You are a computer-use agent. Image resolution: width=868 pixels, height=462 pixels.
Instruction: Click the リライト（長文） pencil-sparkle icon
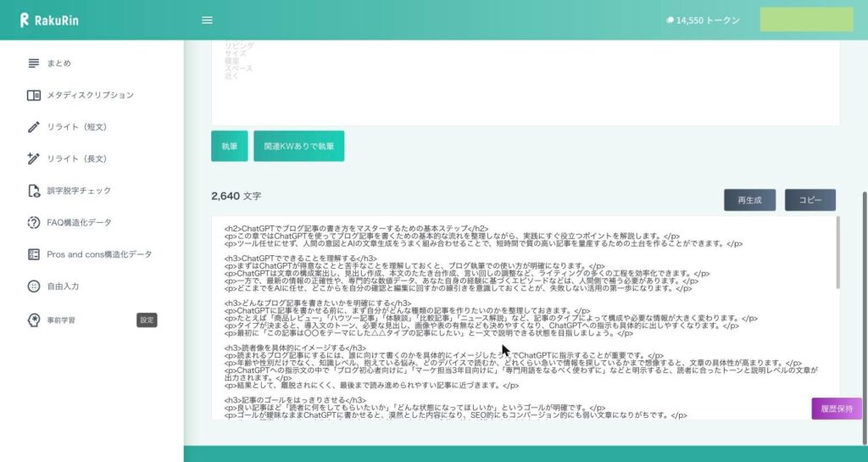tap(34, 159)
